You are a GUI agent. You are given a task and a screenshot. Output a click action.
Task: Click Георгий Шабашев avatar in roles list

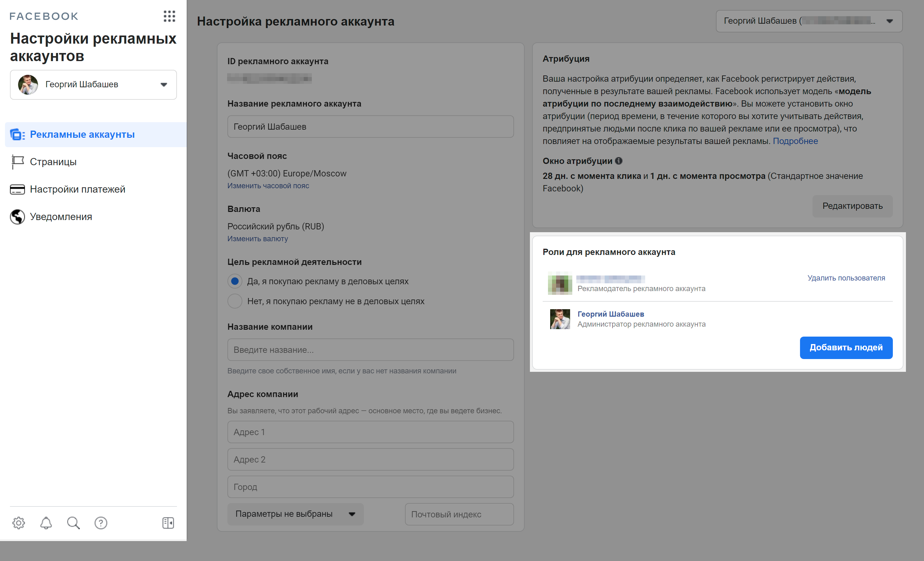tap(560, 319)
